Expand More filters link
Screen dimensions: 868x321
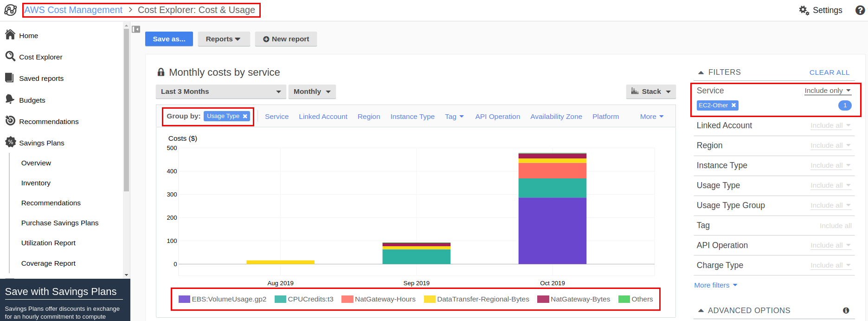pos(715,285)
